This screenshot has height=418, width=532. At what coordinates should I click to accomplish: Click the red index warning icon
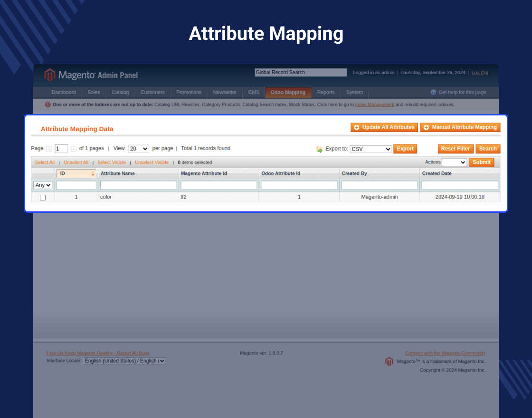(x=48, y=104)
